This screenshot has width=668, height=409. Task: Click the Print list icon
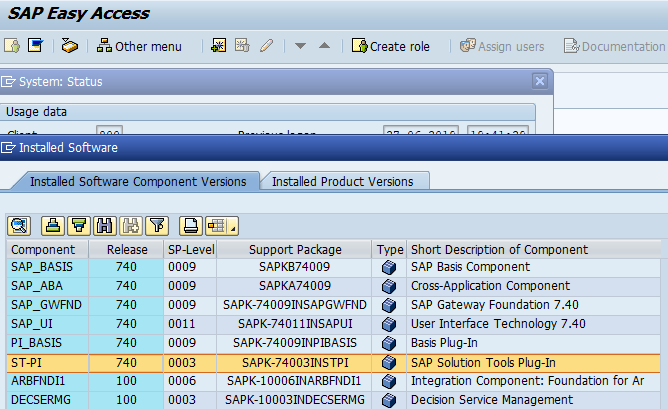pos(192,225)
